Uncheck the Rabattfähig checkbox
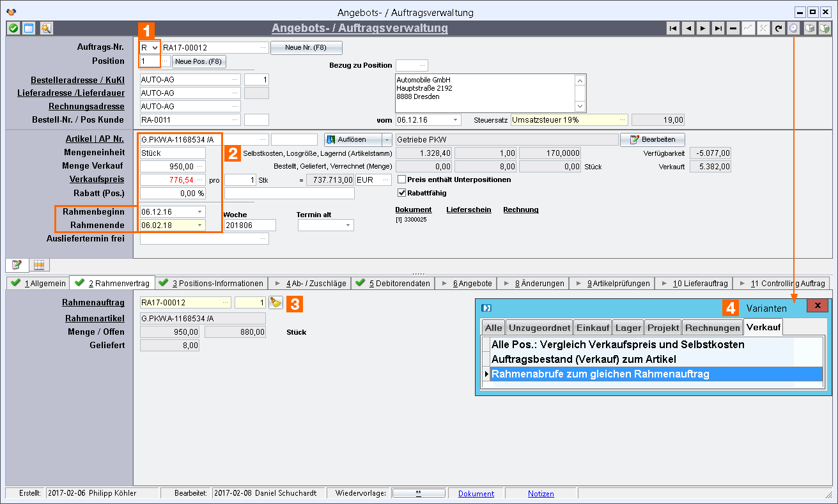The height and width of the screenshot is (504, 838). tap(402, 192)
